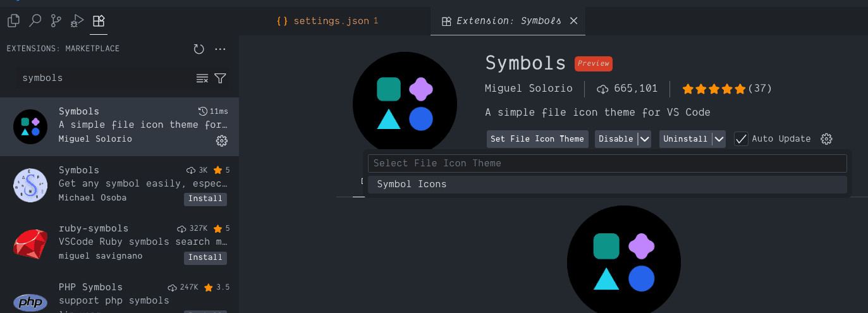Focus the Select File Icon Theme input
868x313 pixels.
coord(607,163)
